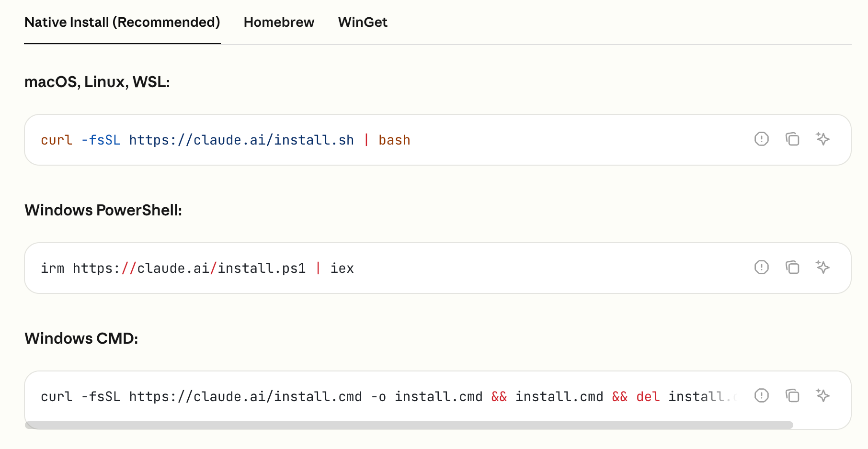Ask AI about the PowerShell install command
Image resolution: width=868 pixels, height=449 pixels.
pos(823,267)
